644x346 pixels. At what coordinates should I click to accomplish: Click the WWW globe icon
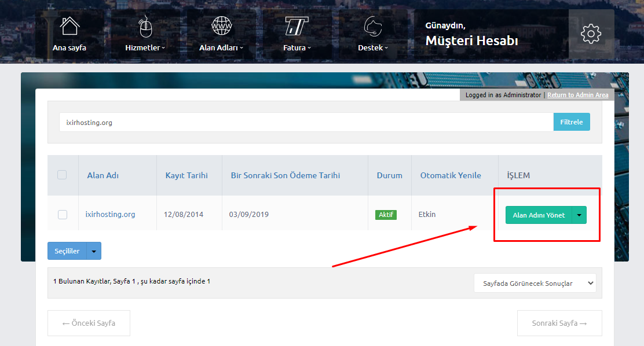click(221, 26)
